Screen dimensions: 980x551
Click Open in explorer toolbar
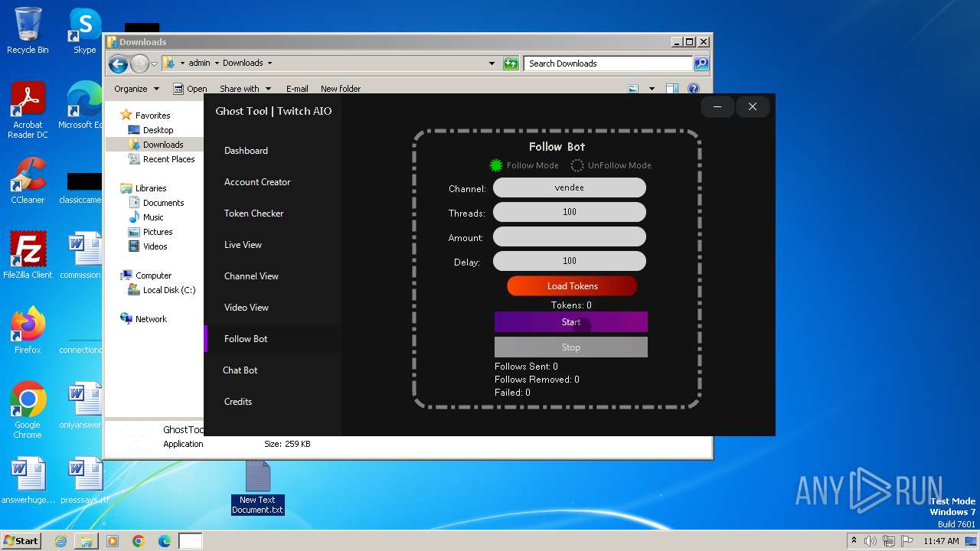190,89
